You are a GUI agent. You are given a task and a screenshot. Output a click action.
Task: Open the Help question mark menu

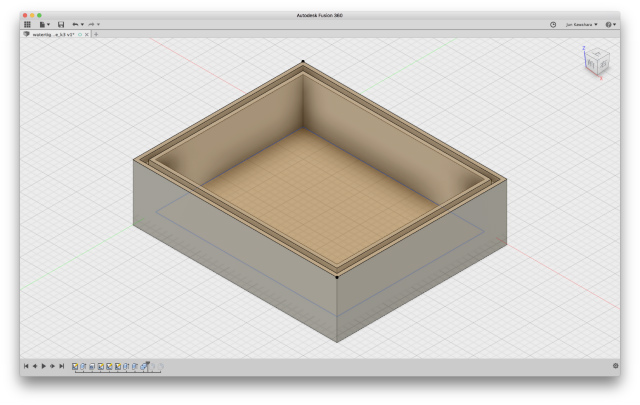[611, 24]
